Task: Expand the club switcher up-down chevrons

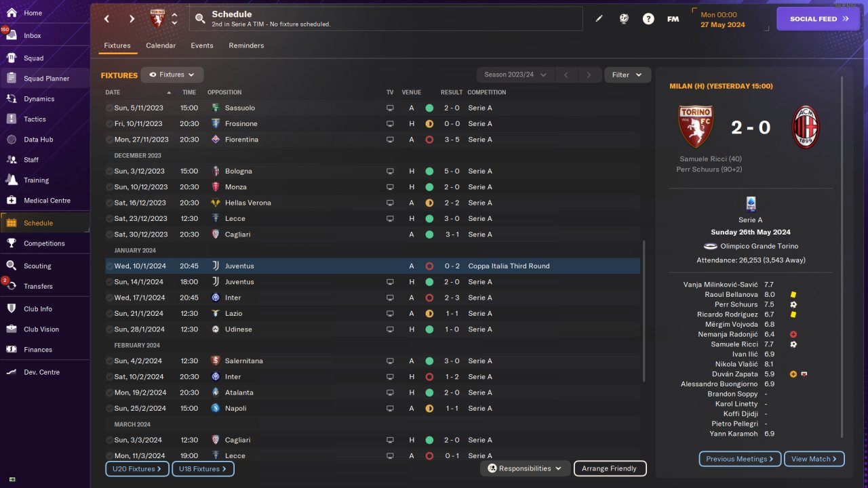Action: pos(174,18)
